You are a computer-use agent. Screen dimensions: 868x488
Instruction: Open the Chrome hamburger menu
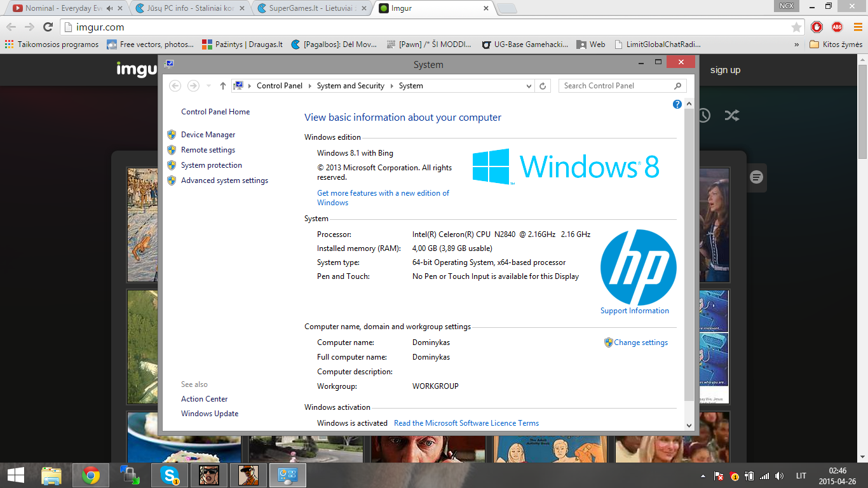[x=857, y=27]
